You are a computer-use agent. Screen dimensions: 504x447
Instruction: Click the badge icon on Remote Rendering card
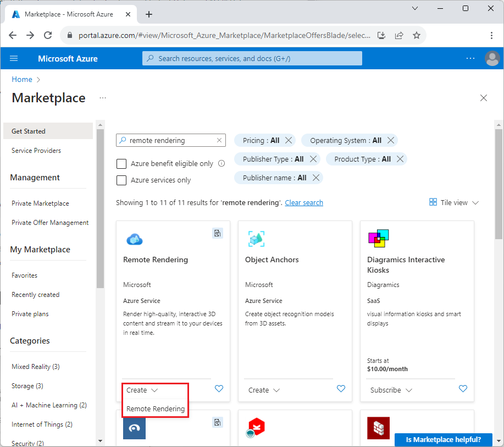point(218,233)
